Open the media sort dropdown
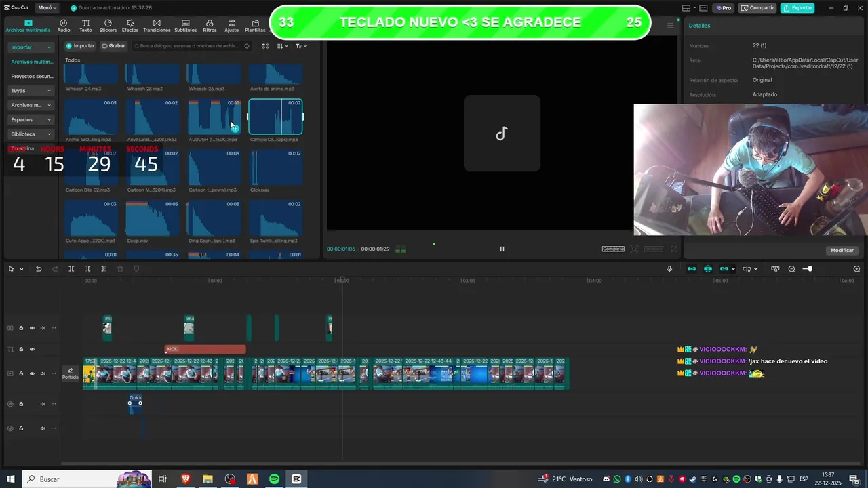 (283, 46)
